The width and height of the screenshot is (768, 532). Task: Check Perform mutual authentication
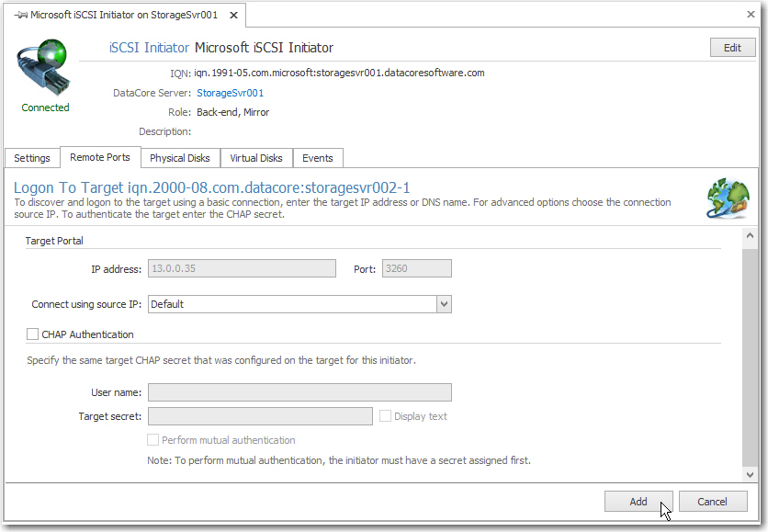[153, 440]
